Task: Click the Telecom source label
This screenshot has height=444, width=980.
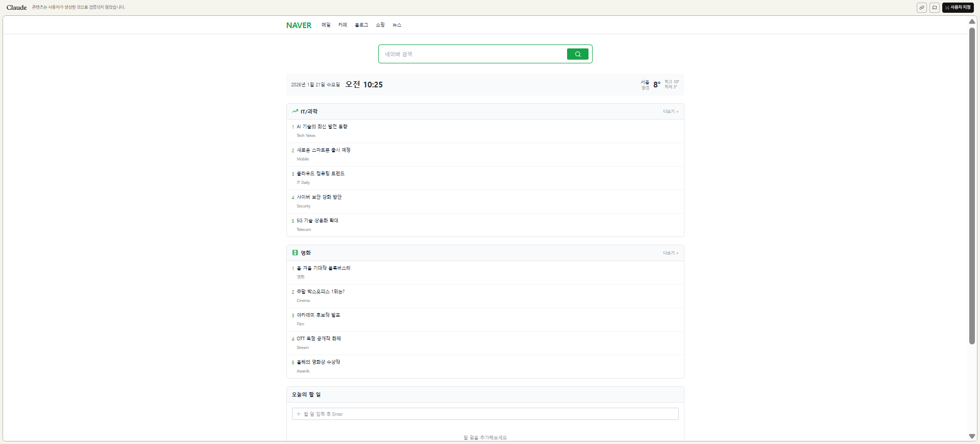Action: [304, 230]
